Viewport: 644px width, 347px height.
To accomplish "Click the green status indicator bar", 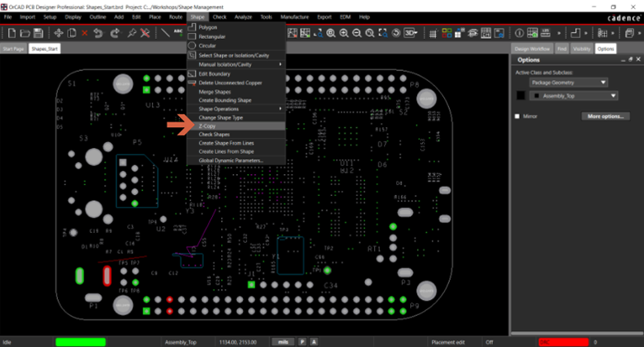I will [81, 342].
